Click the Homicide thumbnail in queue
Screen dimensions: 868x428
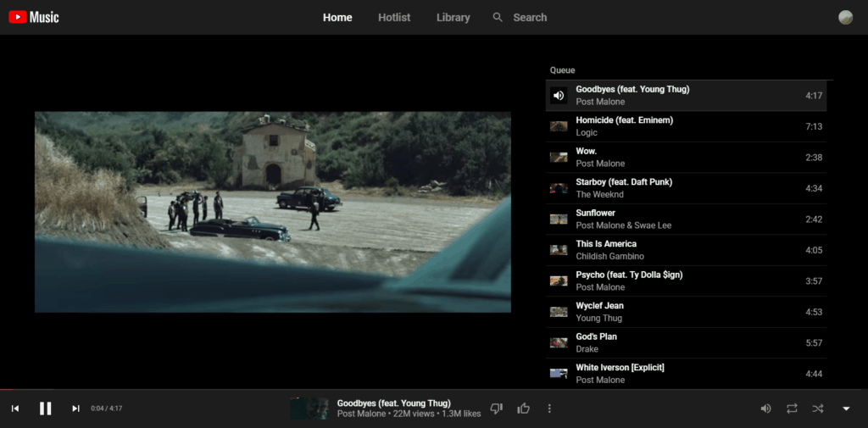[x=559, y=126]
